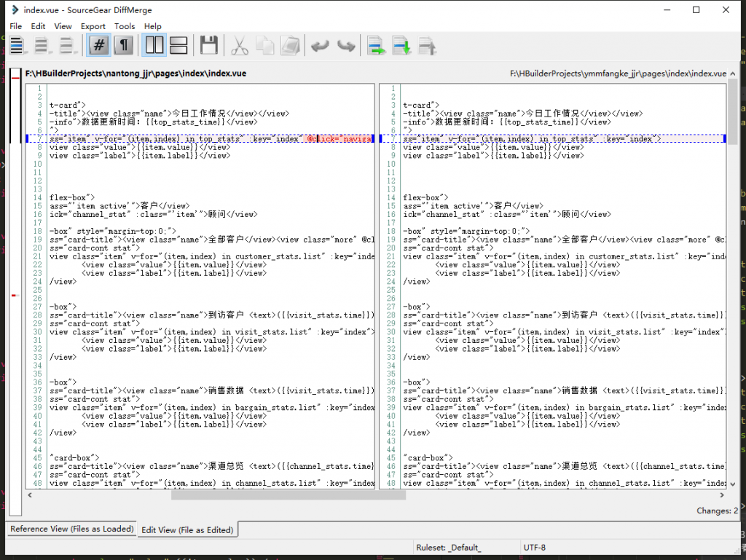
Task: Select Show All lines display icon
Action: (x=17, y=46)
